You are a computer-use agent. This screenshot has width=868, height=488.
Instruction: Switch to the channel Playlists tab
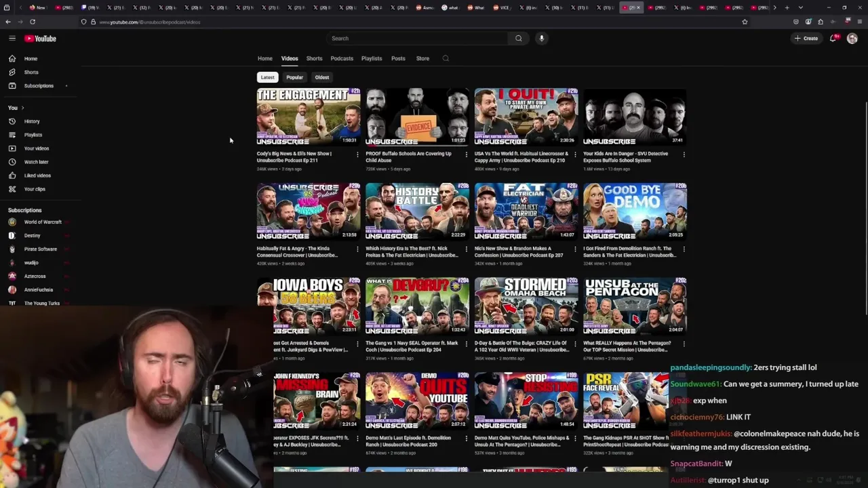click(372, 59)
